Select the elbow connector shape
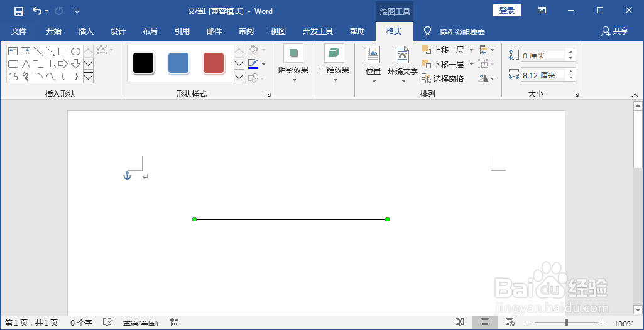 pyautogui.click(x=38, y=64)
